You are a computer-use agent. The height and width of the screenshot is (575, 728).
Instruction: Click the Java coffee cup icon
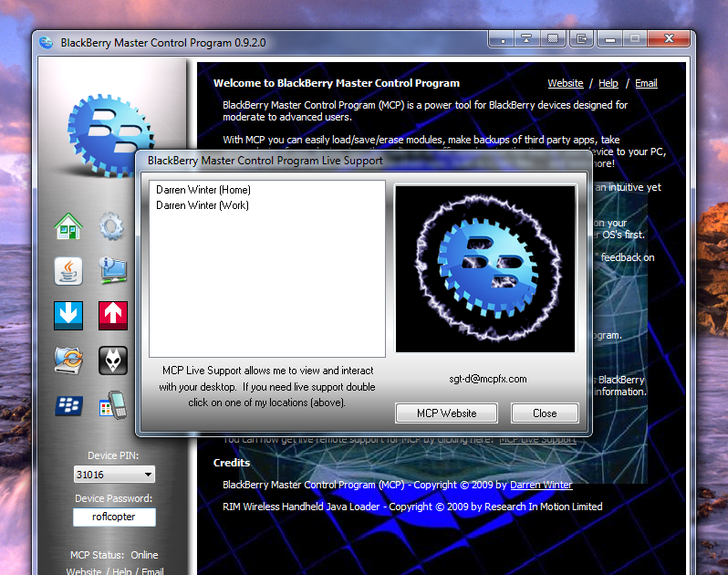pyautogui.click(x=68, y=271)
